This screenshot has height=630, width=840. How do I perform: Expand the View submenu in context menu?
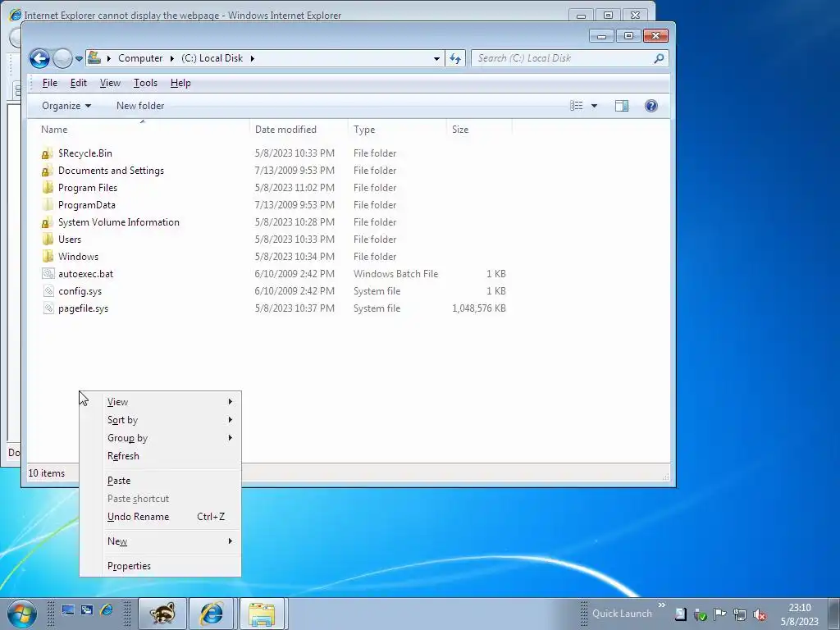[x=160, y=402]
